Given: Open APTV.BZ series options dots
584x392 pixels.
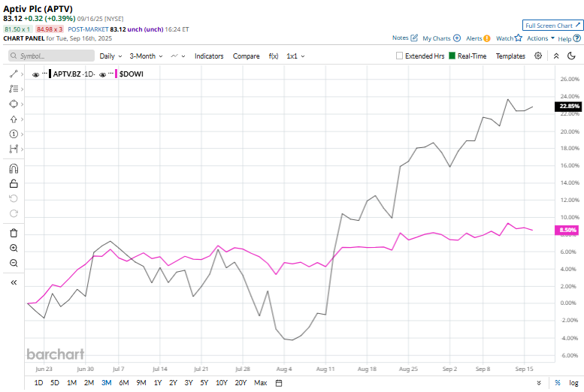Looking at the screenshot, I should coord(44,74).
